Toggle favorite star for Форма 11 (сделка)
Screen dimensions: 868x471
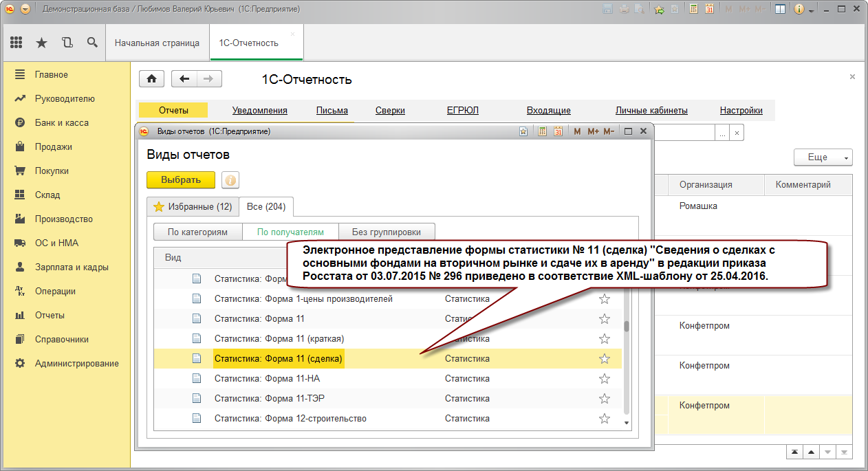point(605,358)
